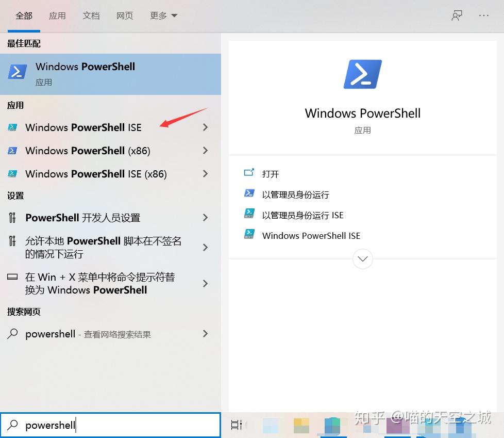The width and height of the screenshot is (504, 438).
Task: Switch to the 应用 tab
Action: 57,15
